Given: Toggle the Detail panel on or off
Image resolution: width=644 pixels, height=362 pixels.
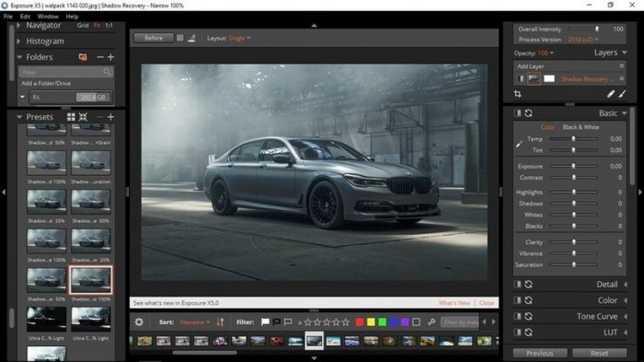Looking at the screenshot, I should pyautogui.click(x=517, y=285).
